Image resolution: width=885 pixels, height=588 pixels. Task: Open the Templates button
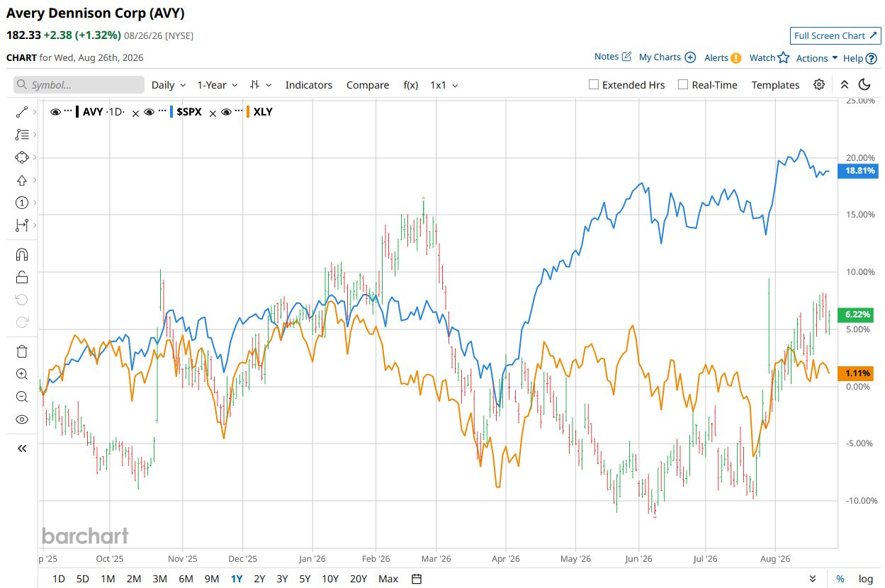pyautogui.click(x=776, y=84)
